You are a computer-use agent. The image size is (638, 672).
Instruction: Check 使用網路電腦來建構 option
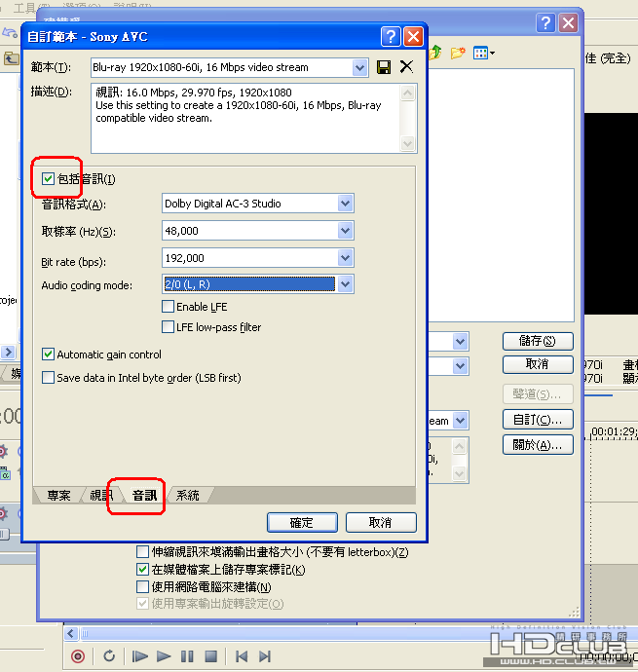pyautogui.click(x=142, y=586)
